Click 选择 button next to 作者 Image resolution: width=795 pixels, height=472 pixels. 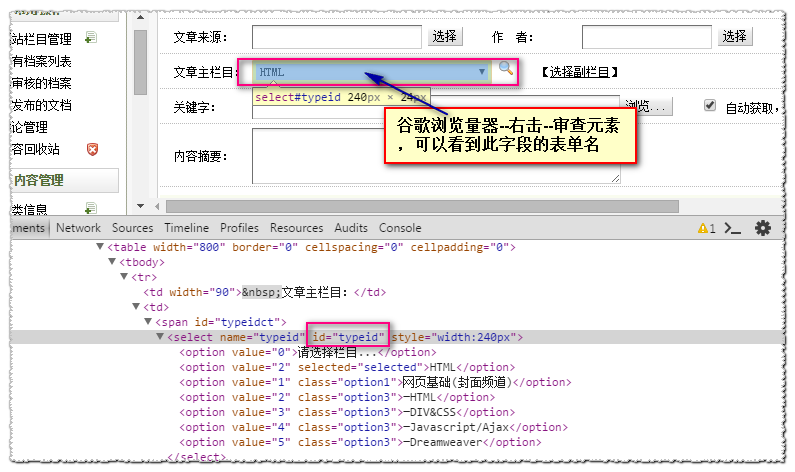[735, 37]
